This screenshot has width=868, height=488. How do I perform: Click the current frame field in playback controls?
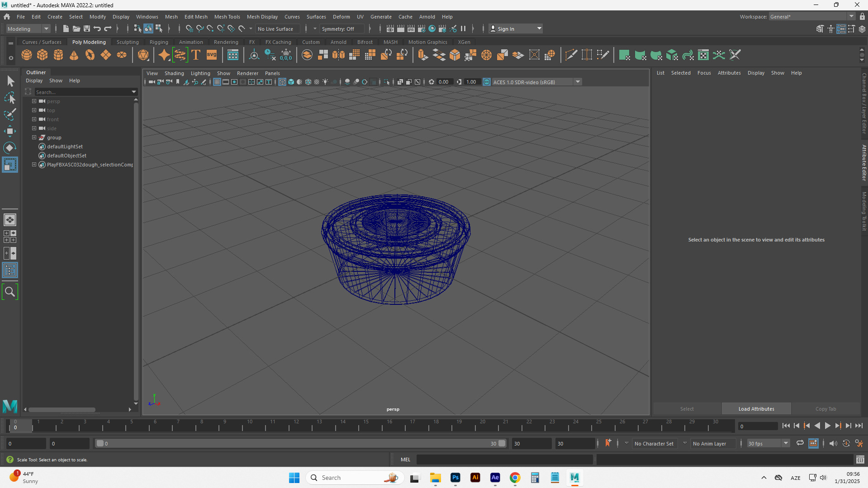tap(758, 426)
